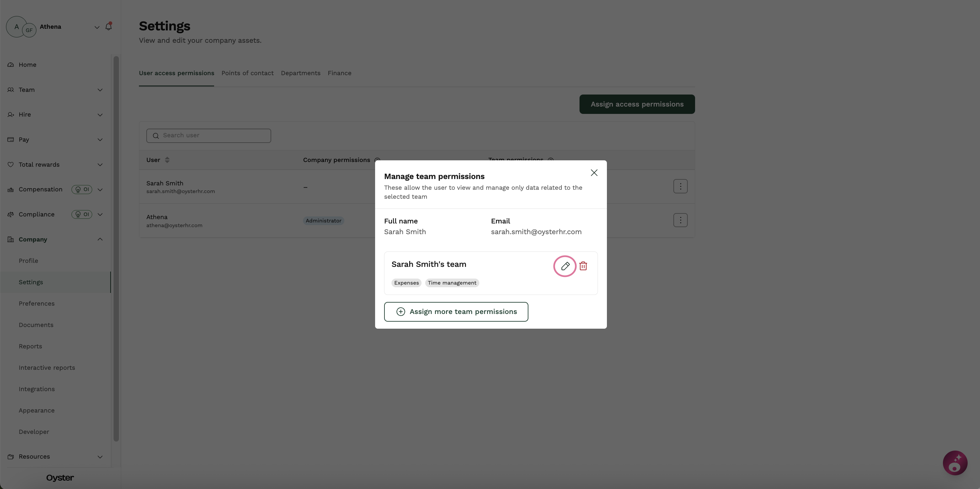Click the Compliance scales icon
The width and height of the screenshot is (980, 489).
pos(11,214)
